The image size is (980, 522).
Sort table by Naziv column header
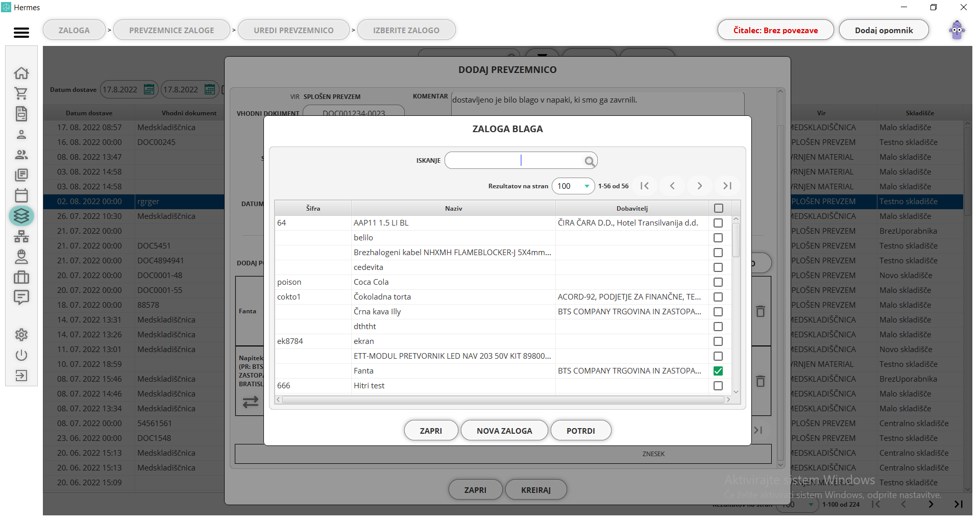coord(453,208)
